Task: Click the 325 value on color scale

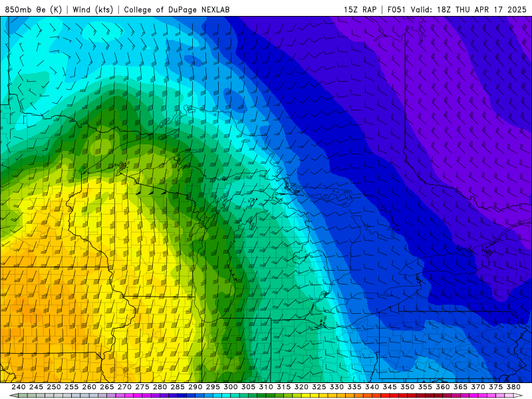Action: click(319, 387)
